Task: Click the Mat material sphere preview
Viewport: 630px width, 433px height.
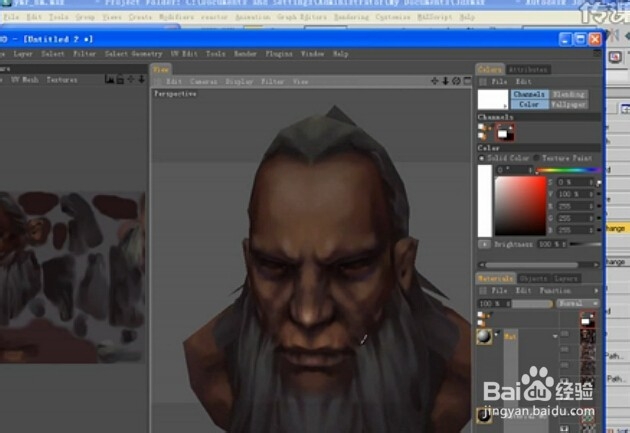Action: [x=484, y=337]
